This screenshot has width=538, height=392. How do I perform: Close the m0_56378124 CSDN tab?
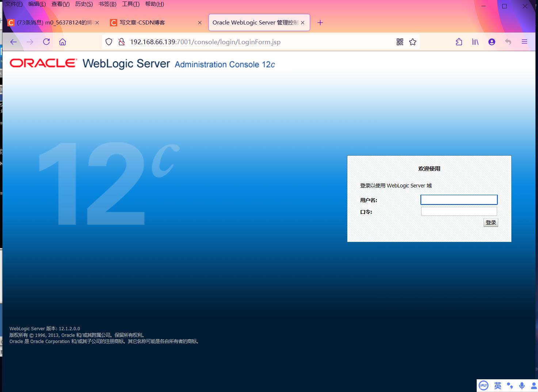point(97,23)
